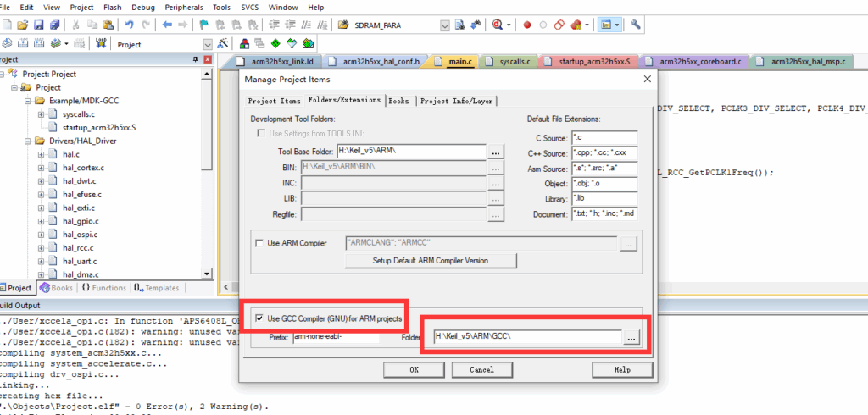Click the Open file toolbar icon
Screen dimensions: 868x415
click(23, 25)
